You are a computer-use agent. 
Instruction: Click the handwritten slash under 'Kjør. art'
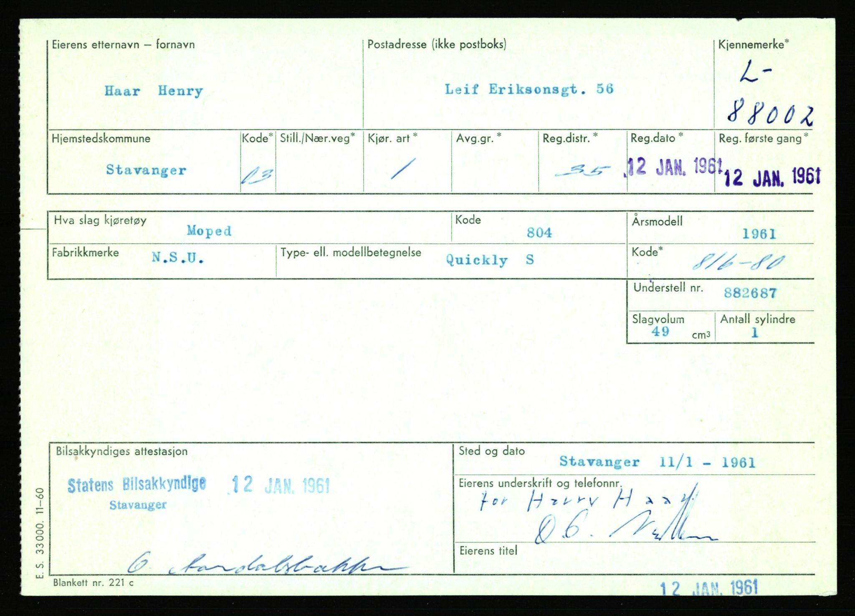[x=403, y=169]
